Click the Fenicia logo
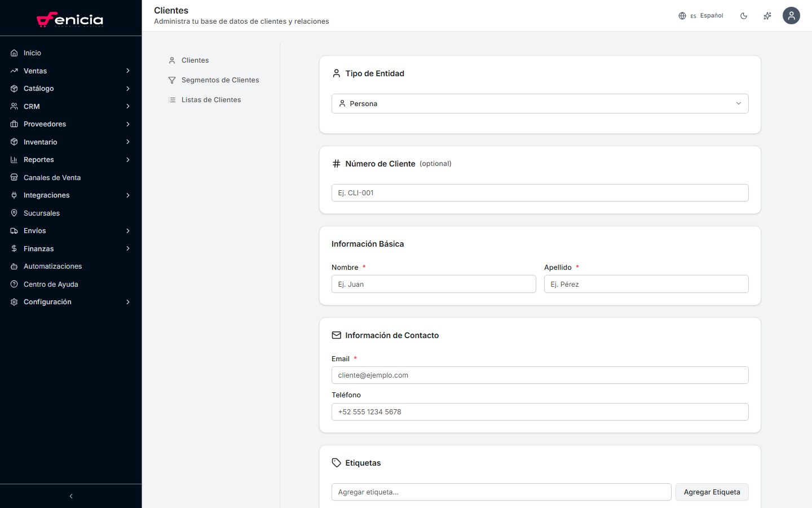 (70, 20)
